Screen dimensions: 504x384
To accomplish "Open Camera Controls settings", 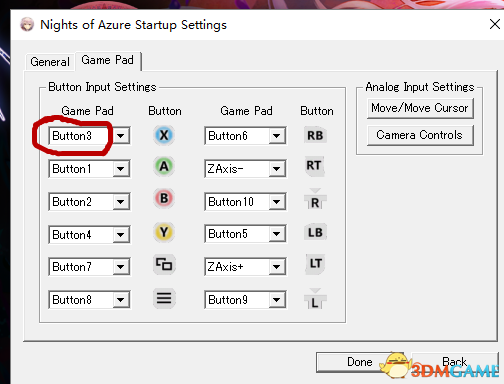I will pos(420,135).
